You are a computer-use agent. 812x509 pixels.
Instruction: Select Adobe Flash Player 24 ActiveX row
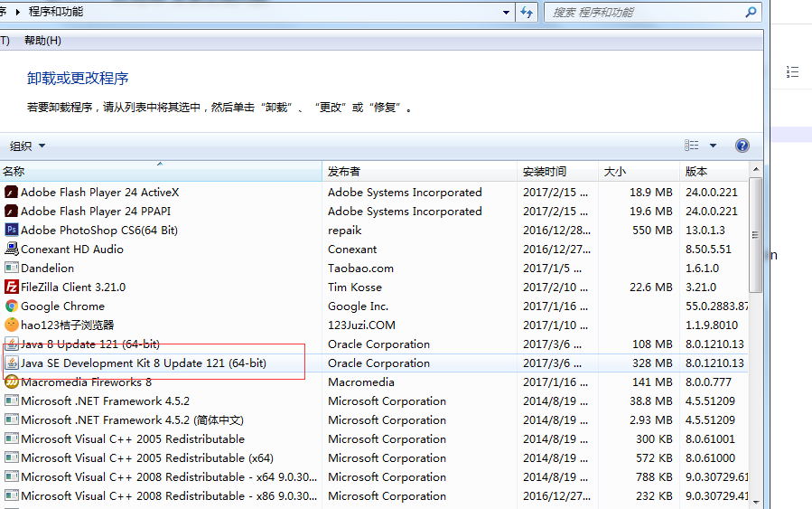pos(374,193)
